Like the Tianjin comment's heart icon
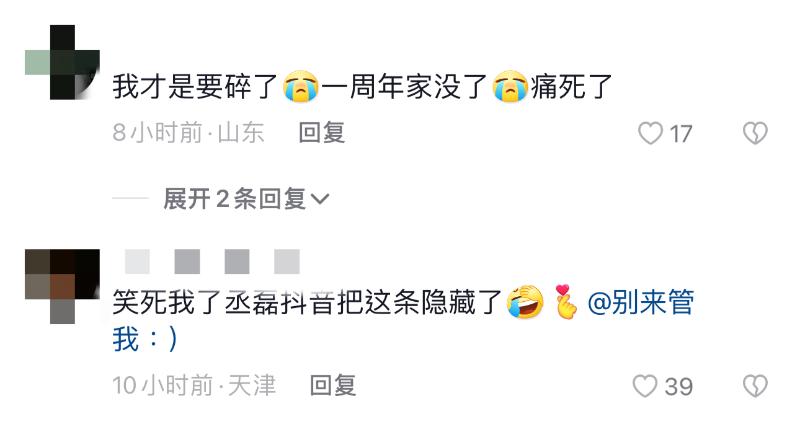 [645, 386]
